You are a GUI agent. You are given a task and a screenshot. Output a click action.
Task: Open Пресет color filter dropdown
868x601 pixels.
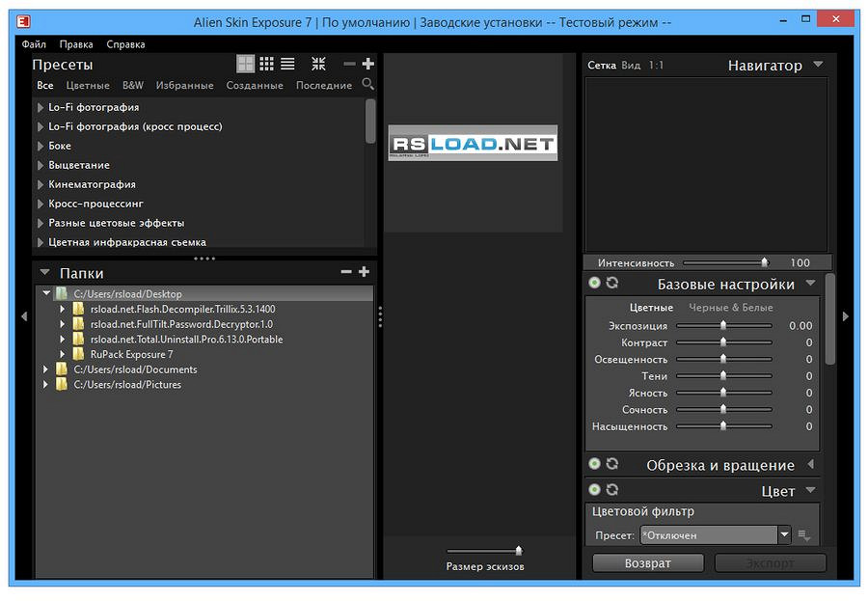coord(784,534)
